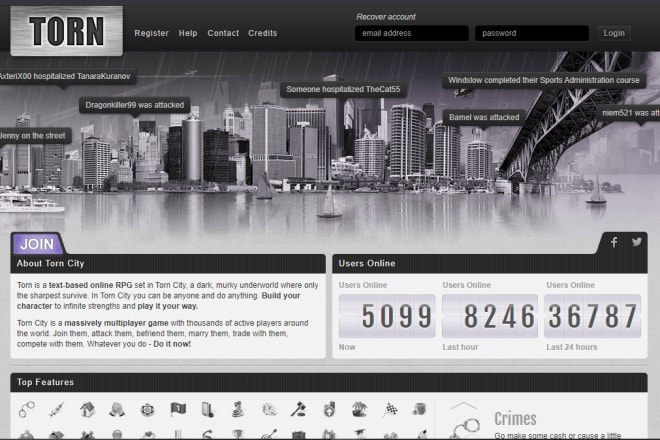The image size is (660, 440).
Task: Click the 'hospitalized TanaraKuranov' feed bubble
Action: (x=67, y=76)
